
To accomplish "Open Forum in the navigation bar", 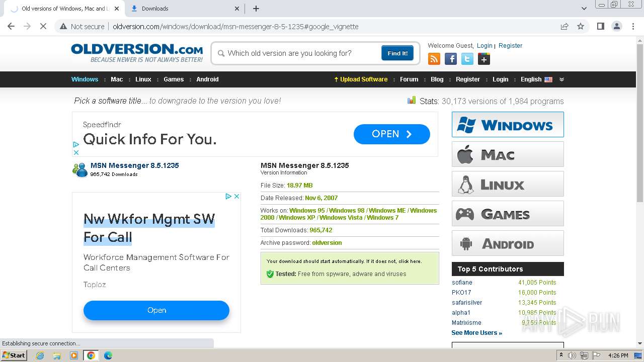I will tap(409, 79).
